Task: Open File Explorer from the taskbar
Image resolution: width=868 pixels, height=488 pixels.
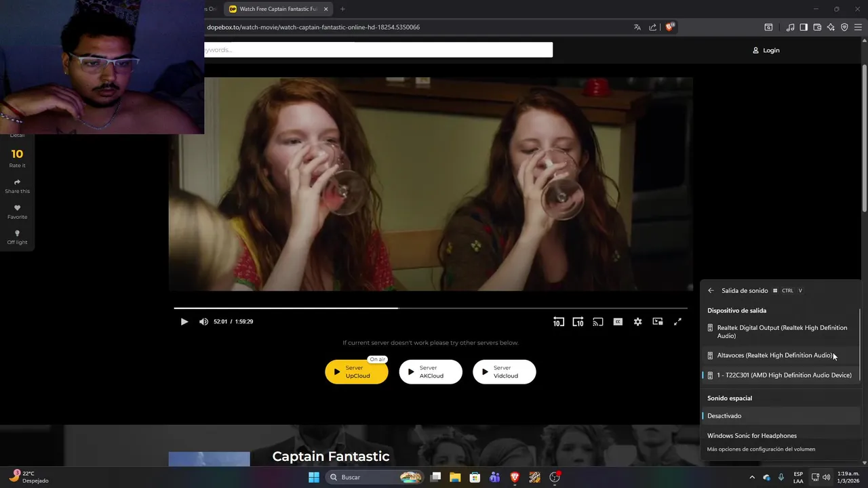Action: click(x=455, y=477)
